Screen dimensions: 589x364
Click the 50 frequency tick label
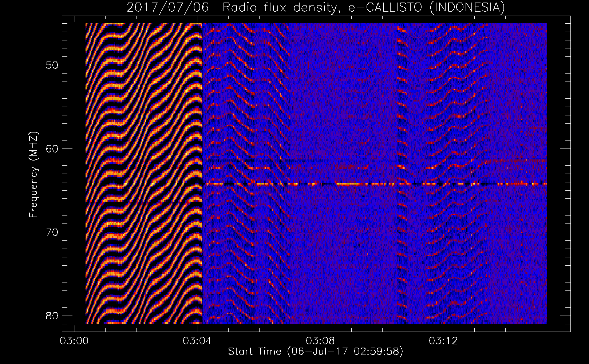(x=52, y=66)
